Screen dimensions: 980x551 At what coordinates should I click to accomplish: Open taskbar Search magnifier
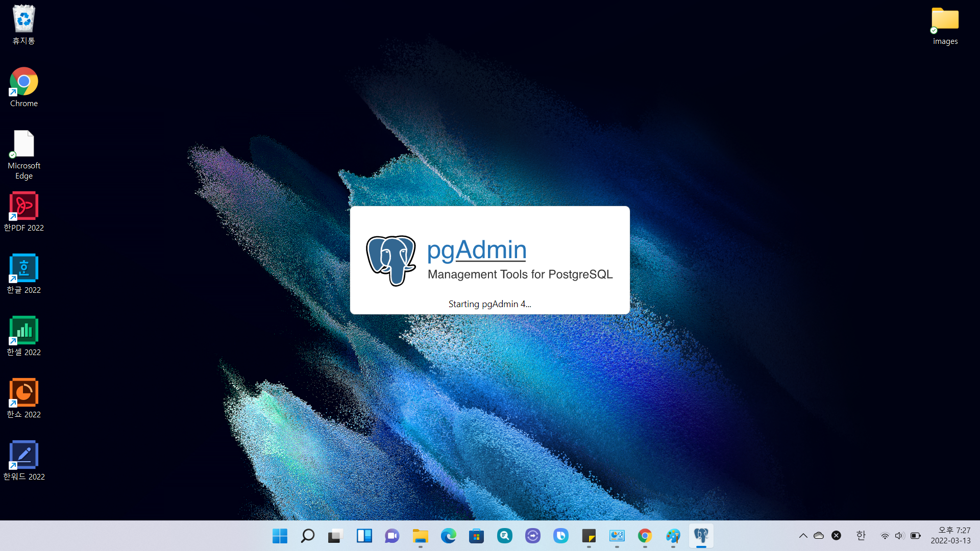308,536
